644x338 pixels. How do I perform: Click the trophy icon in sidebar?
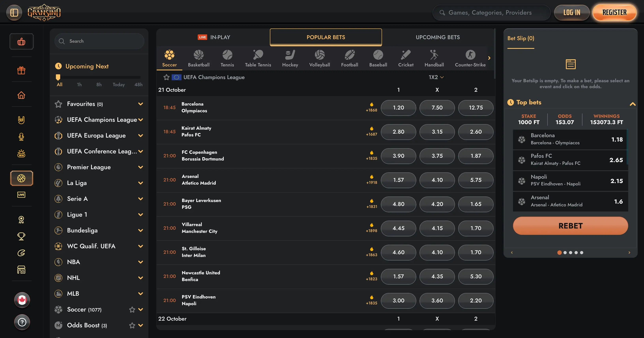tap(21, 236)
